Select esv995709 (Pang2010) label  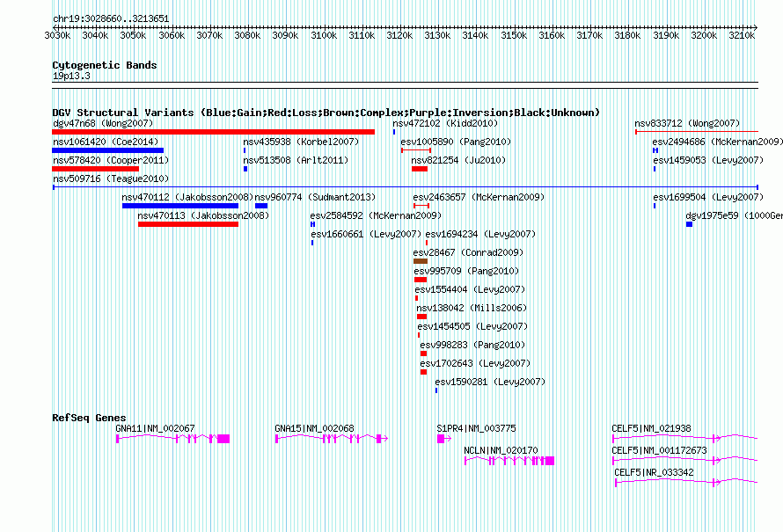point(466,271)
